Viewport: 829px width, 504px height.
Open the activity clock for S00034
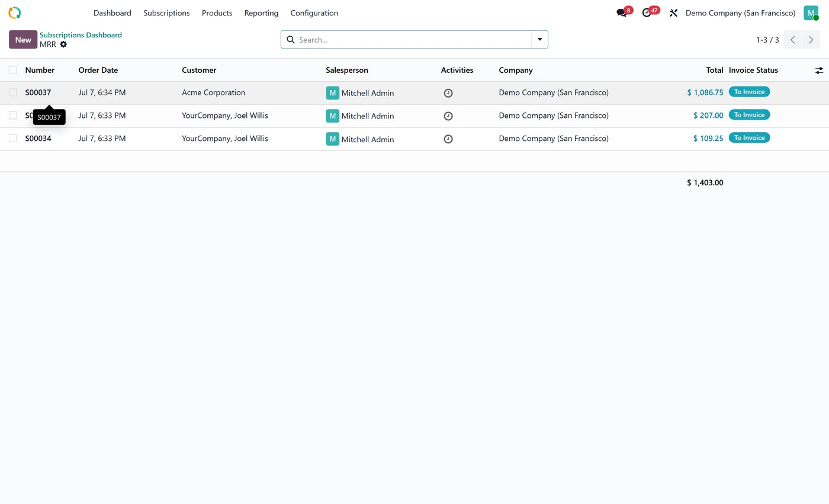point(448,139)
